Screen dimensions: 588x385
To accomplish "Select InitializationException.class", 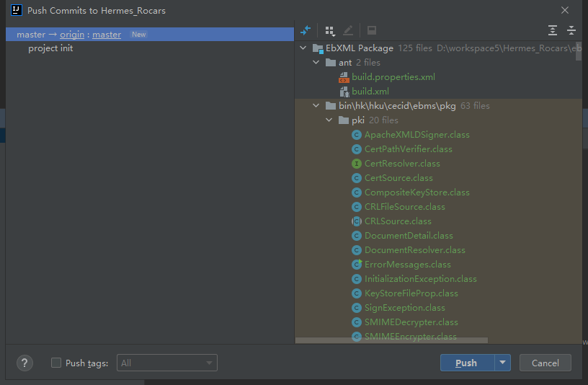I will (x=420, y=279).
